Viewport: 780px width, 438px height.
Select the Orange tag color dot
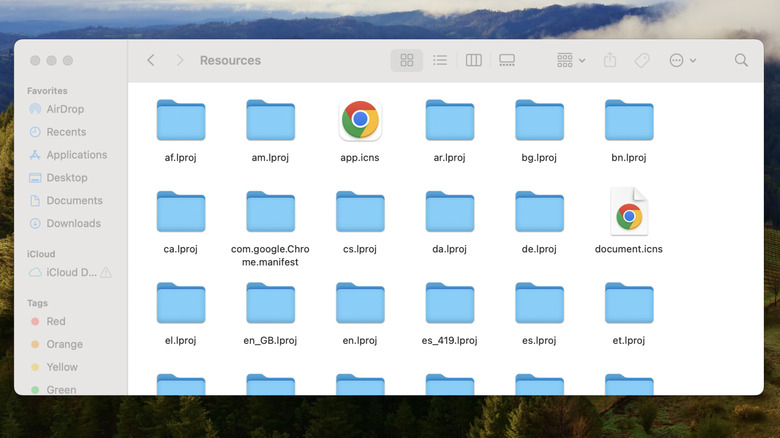35,344
